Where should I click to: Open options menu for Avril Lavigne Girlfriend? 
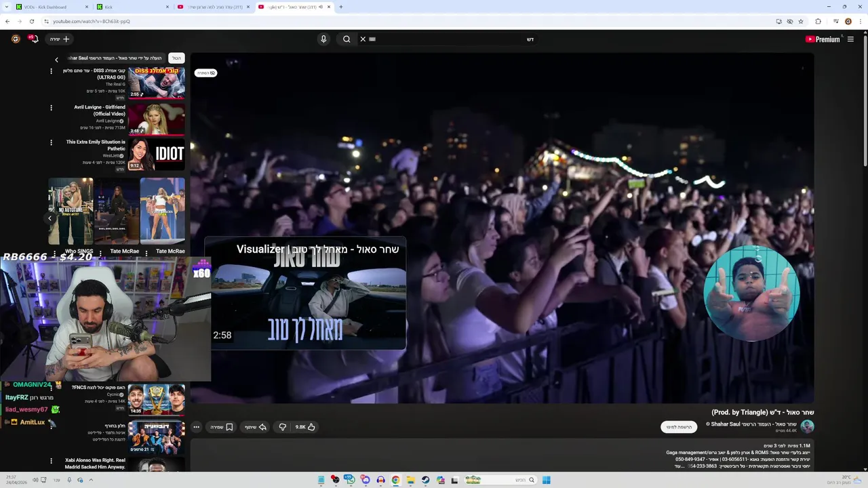[51, 107]
